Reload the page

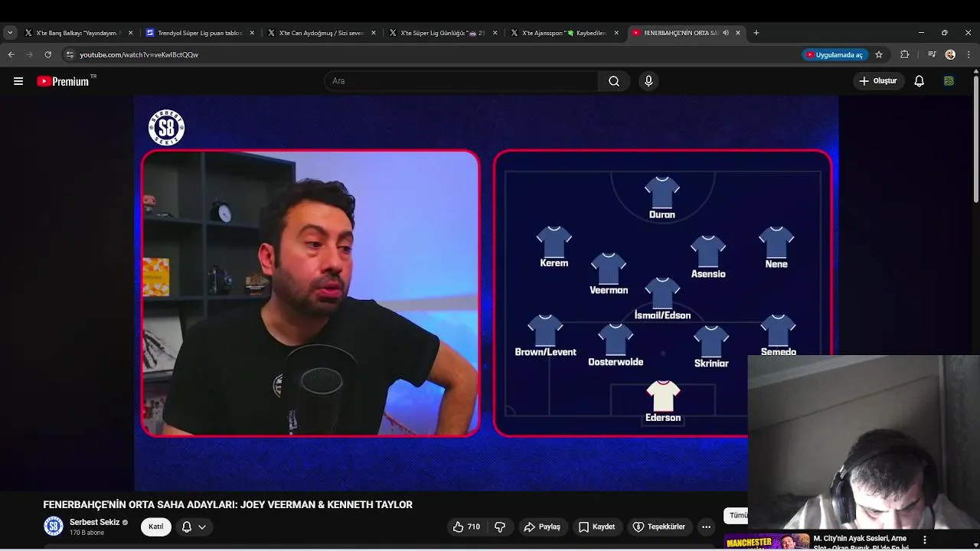[47, 54]
